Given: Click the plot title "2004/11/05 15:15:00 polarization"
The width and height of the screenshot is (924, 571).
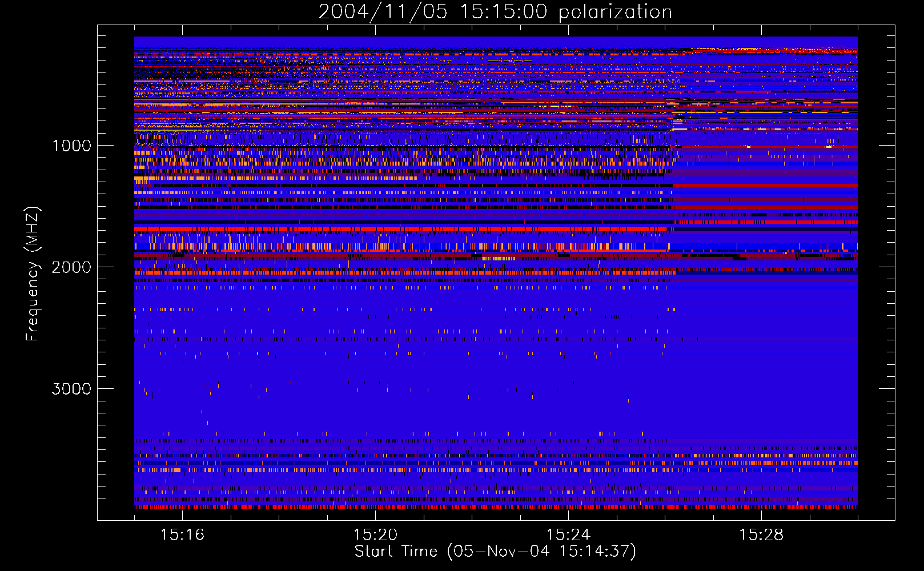Looking at the screenshot, I should pos(495,11).
